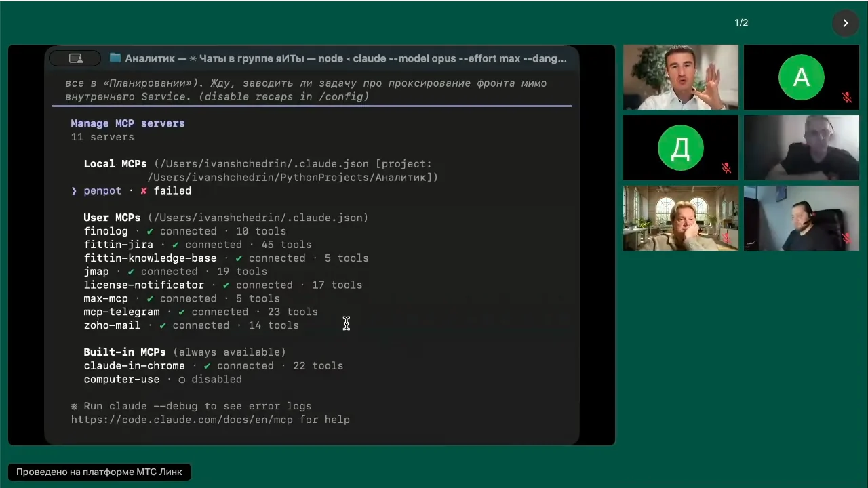This screenshot has width=868, height=488.
Task: Select the video tile of man wearing headset
Action: click(802, 218)
